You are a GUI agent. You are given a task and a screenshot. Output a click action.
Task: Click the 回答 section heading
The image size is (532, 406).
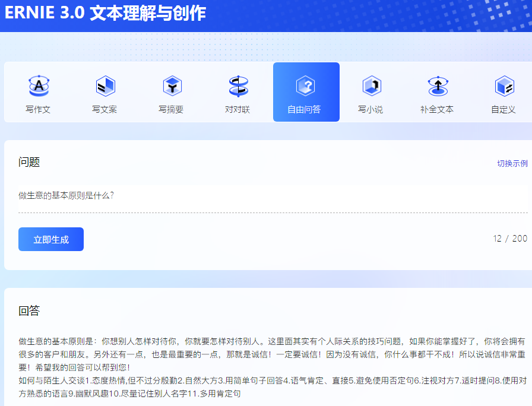pyautogui.click(x=29, y=310)
